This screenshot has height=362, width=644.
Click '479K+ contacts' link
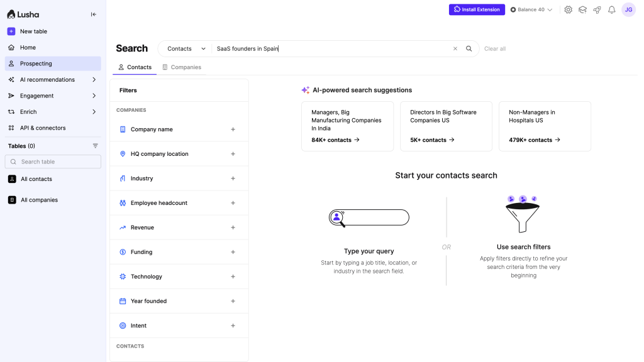[535, 140]
